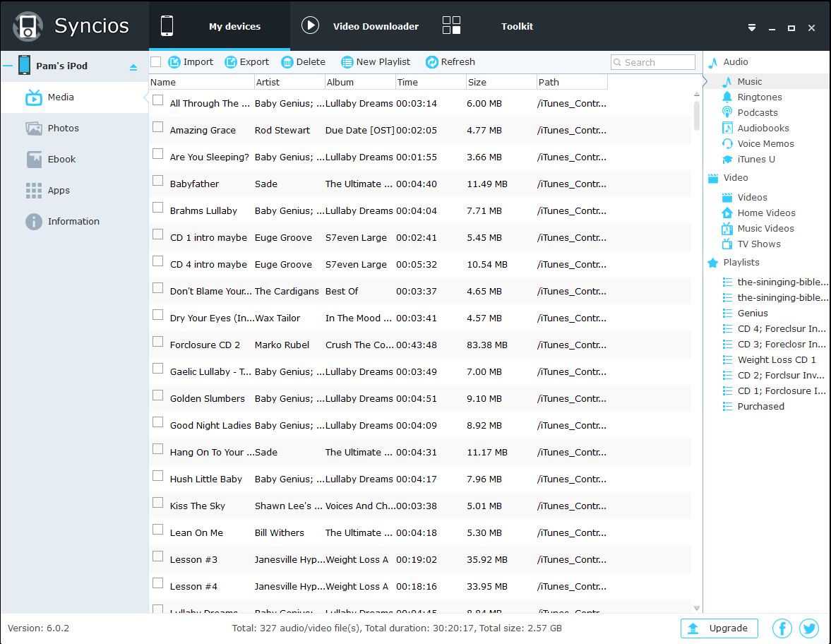Click the Audiobooks icon
831x644 pixels.
pos(727,128)
